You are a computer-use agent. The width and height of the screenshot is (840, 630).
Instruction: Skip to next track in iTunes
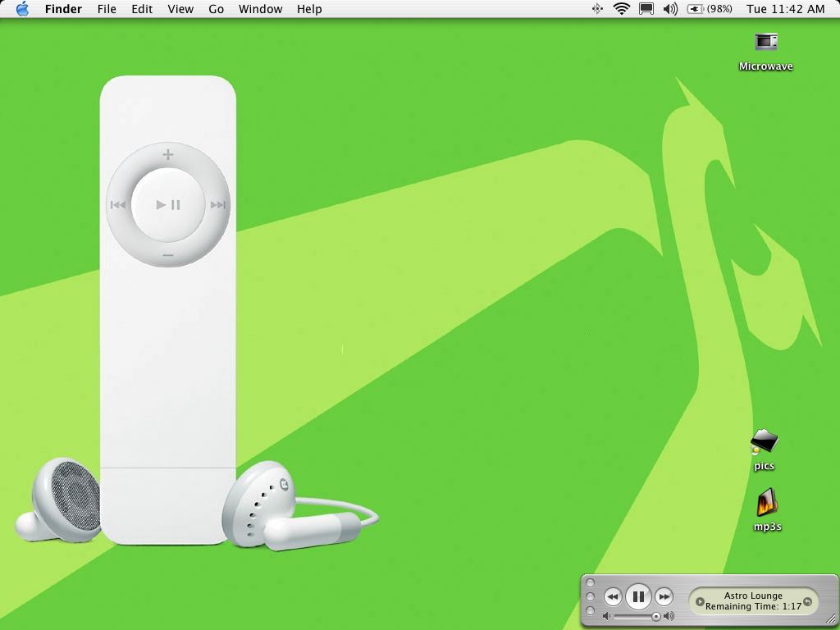(664, 597)
